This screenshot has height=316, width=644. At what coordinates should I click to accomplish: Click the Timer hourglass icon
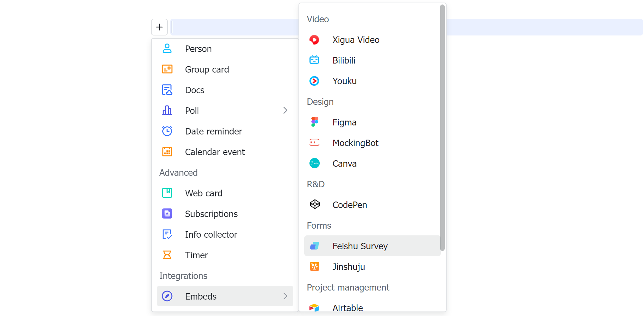[x=167, y=255]
